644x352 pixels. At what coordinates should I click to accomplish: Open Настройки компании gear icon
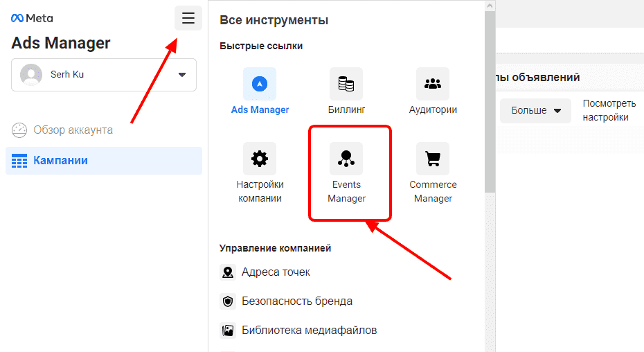[260, 159]
